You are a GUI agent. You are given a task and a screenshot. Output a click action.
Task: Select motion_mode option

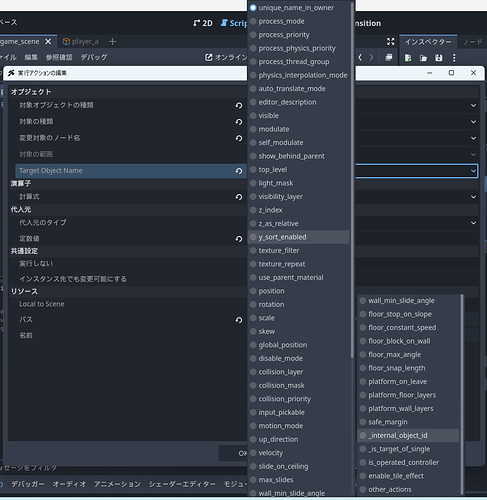tap(299, 426)
